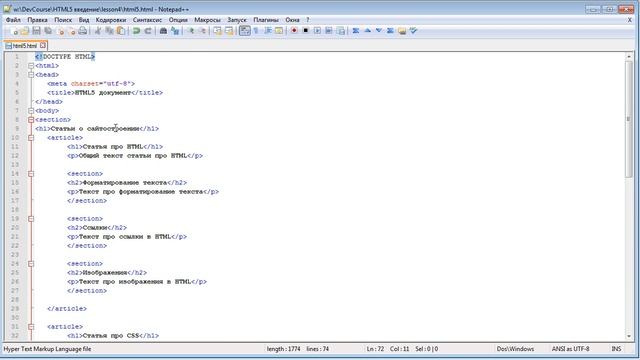640x360 pixels.
Task: Toggle word wrap toolbar button
Action: pyautogui.click(x=244, y=31)
